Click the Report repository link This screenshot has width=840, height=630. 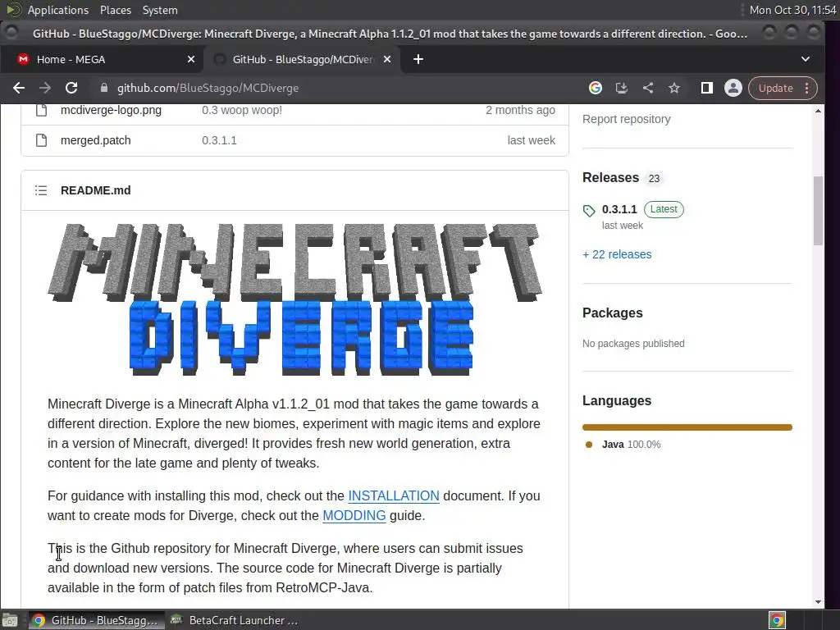626,119
